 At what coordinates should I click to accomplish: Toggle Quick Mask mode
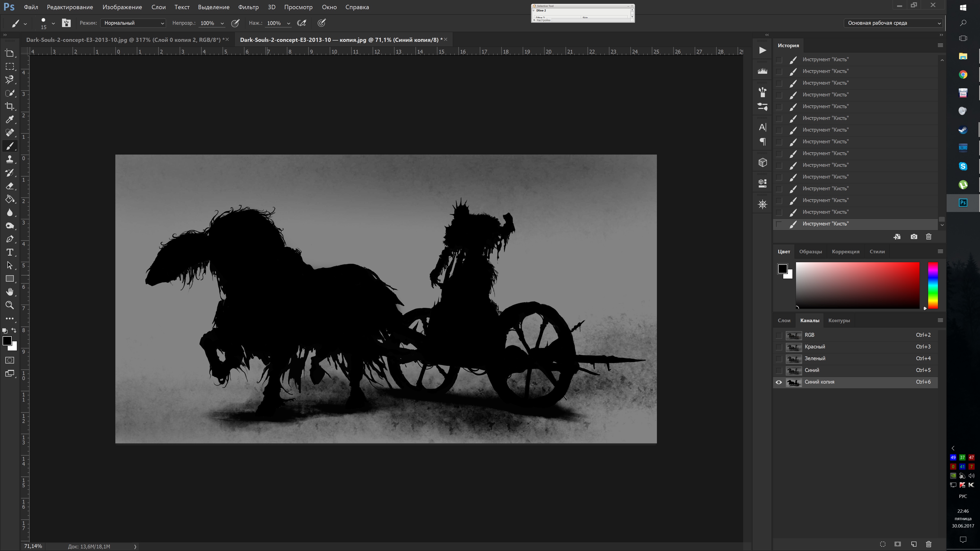point(10,360)
